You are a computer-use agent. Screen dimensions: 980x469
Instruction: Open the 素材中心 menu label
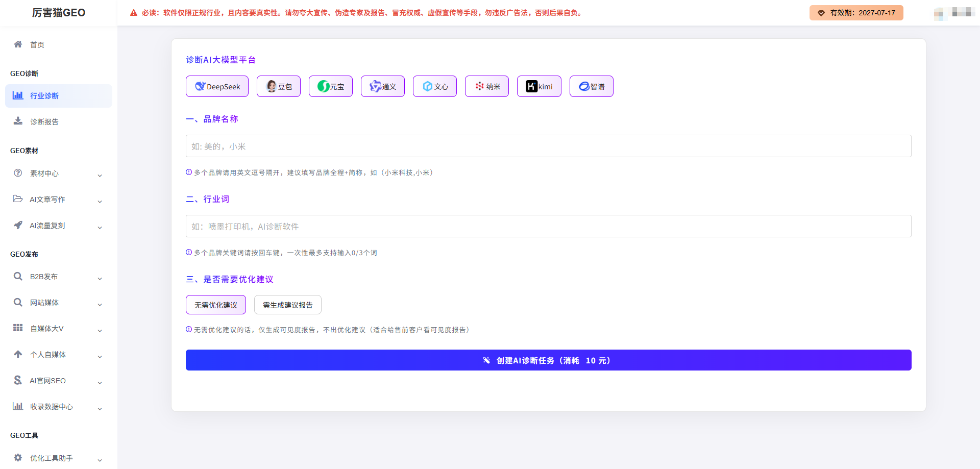(44, 174)
